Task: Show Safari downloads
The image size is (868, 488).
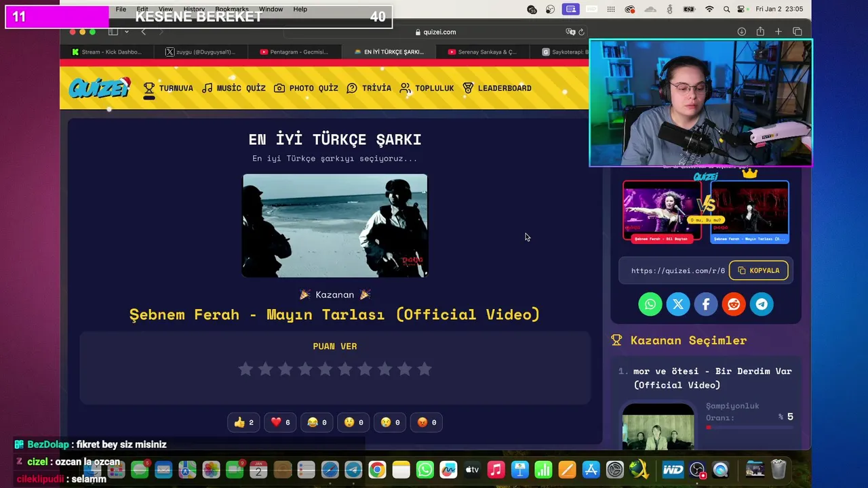Action: 742,32
